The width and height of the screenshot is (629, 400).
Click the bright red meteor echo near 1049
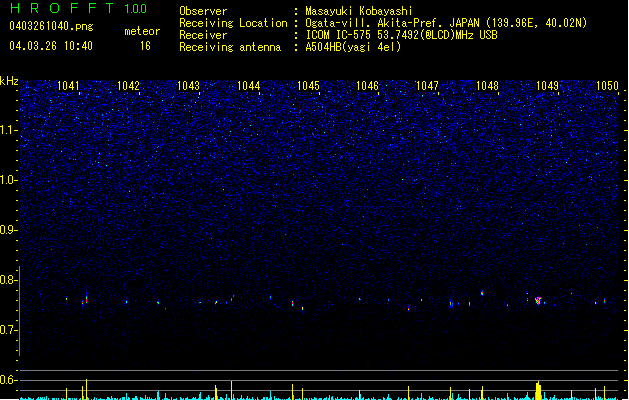pyautogui.click(x=538, y=300)
